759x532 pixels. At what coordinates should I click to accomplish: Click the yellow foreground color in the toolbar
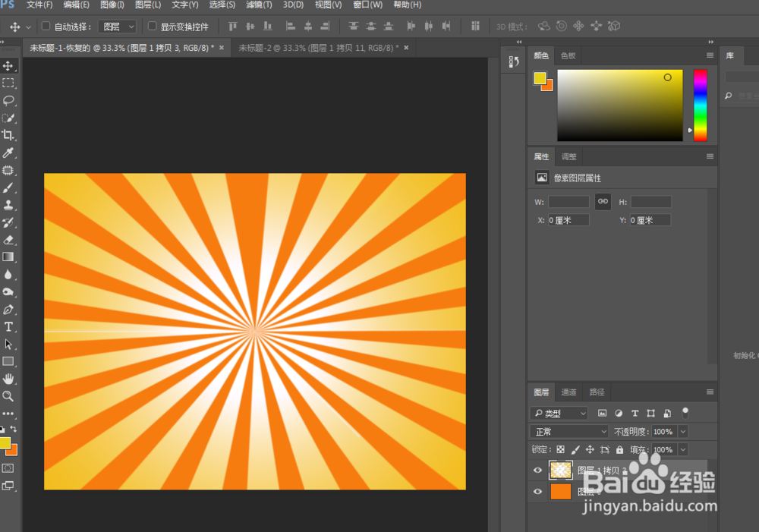point(5,442)
